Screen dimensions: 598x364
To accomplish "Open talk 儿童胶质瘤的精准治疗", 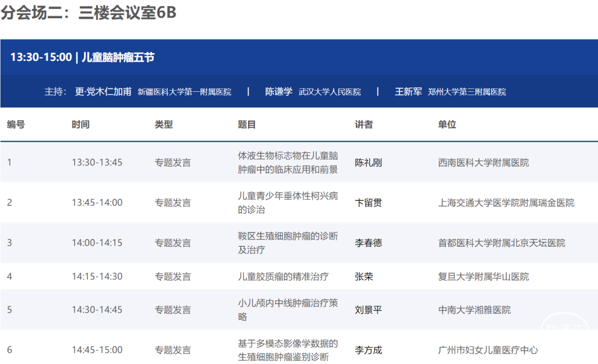I will pos(283,277).
